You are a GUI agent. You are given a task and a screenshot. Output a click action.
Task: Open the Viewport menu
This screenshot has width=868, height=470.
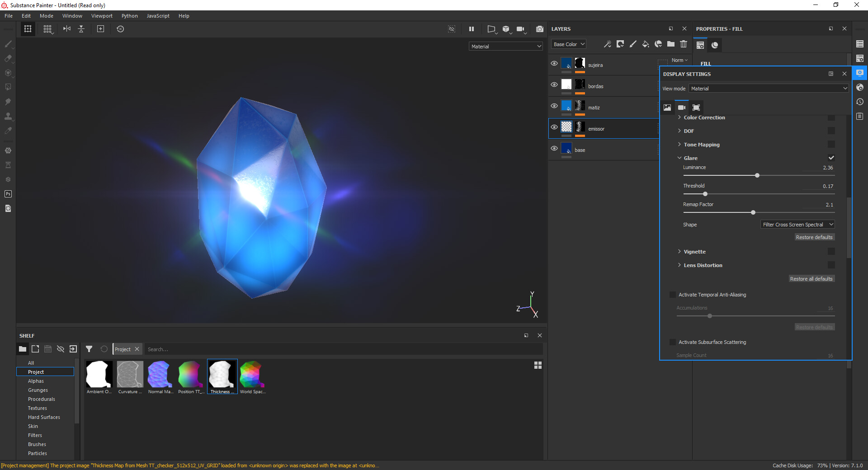pyautogui.click(x=102, y=16)
